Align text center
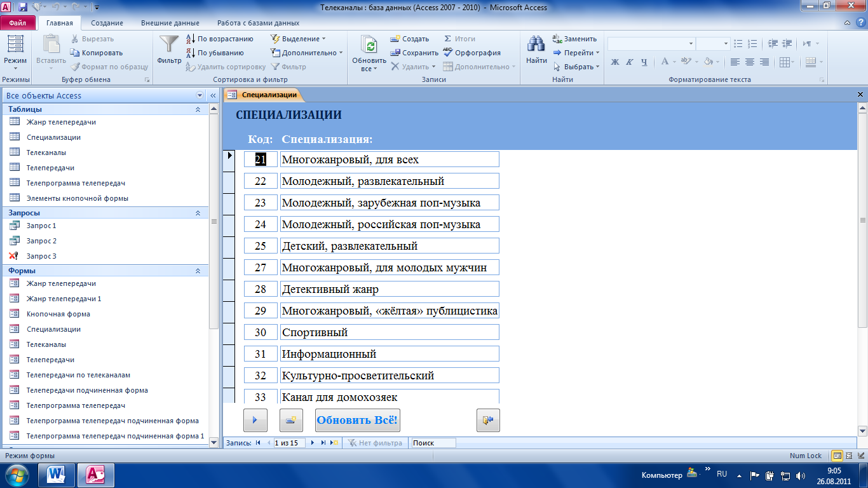 pyautogui.click(x=750, y=62)
